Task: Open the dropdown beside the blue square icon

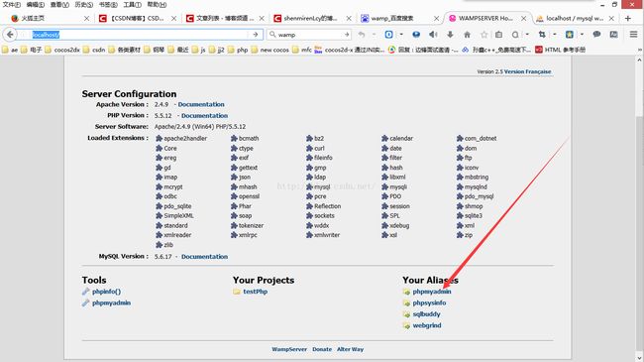Action: [x=401, y=35]
